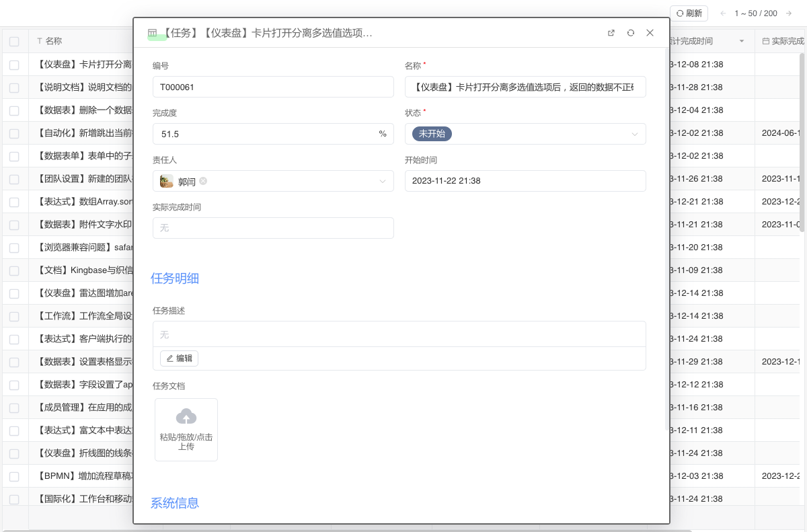Image resolution: width=807 pixels, height=532 pixels.
Task: Check the row for 【BPMN】增加流程草稿
Action: [x=14, y=476]
